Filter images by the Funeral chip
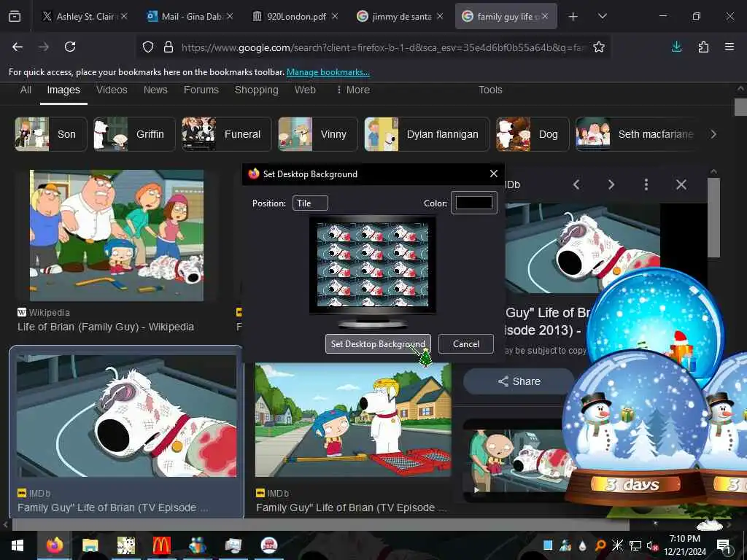747x560 pixels. pos(227,134)
